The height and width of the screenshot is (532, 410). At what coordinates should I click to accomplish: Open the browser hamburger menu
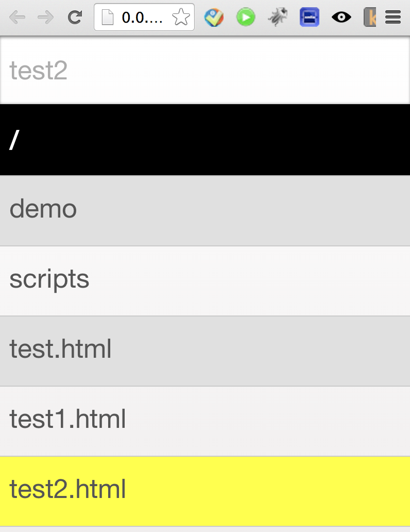(393, 18)
